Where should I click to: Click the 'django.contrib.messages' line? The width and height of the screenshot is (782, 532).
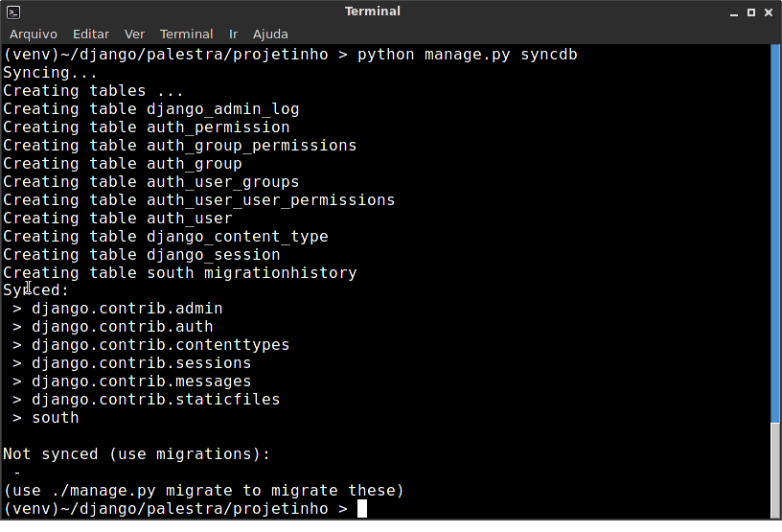coord(132,382)
